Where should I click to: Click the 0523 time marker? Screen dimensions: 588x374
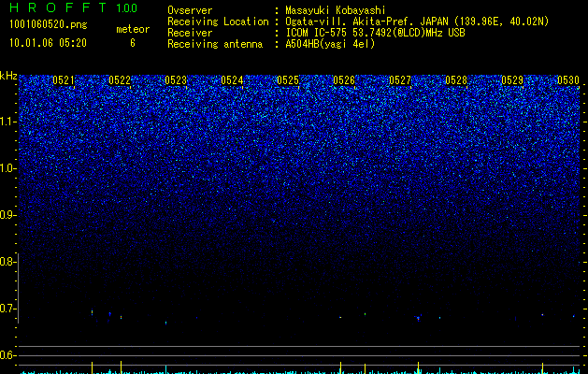[176, 80]
